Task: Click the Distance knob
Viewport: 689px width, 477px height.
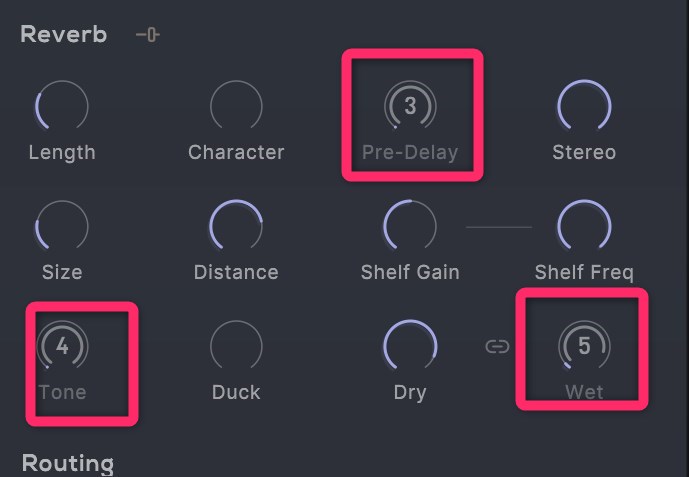Action: click(x=236, y=225)
